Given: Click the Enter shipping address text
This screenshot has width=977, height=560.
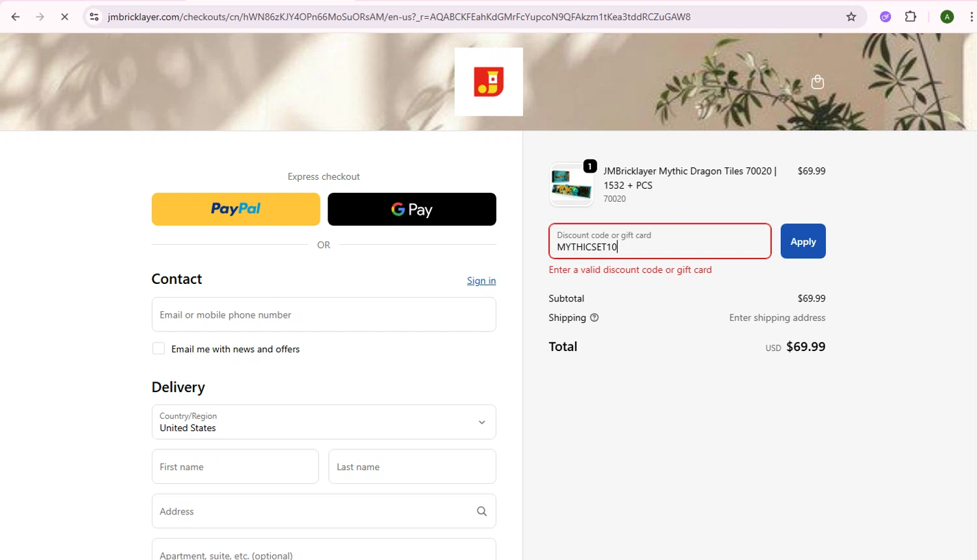Looking at the screenshot, I should (x=777, y=318).
